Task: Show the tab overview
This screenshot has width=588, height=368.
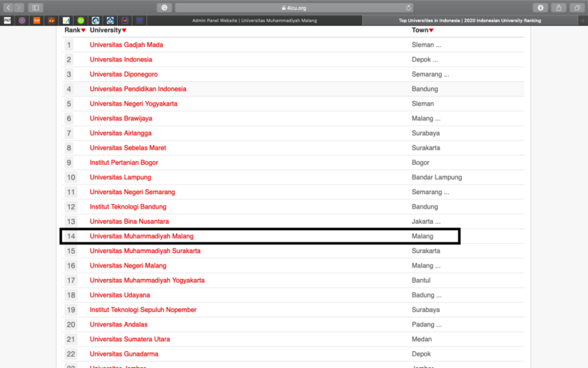Action: [x=577, y=8]
